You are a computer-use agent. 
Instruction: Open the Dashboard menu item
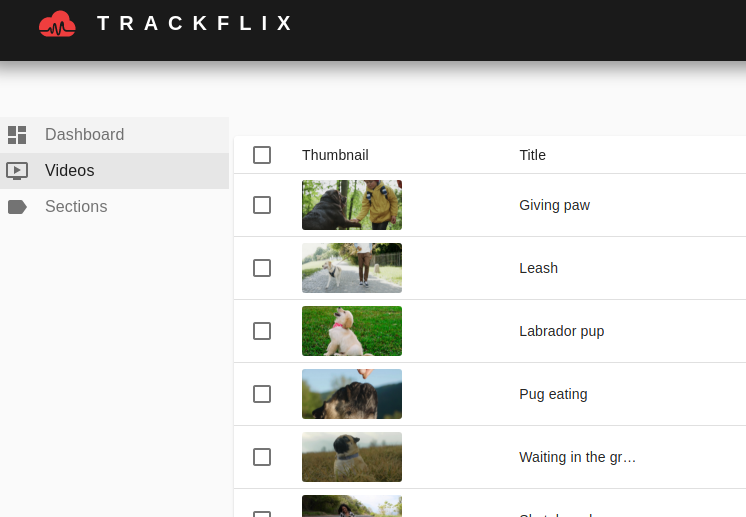click(114, 135)
